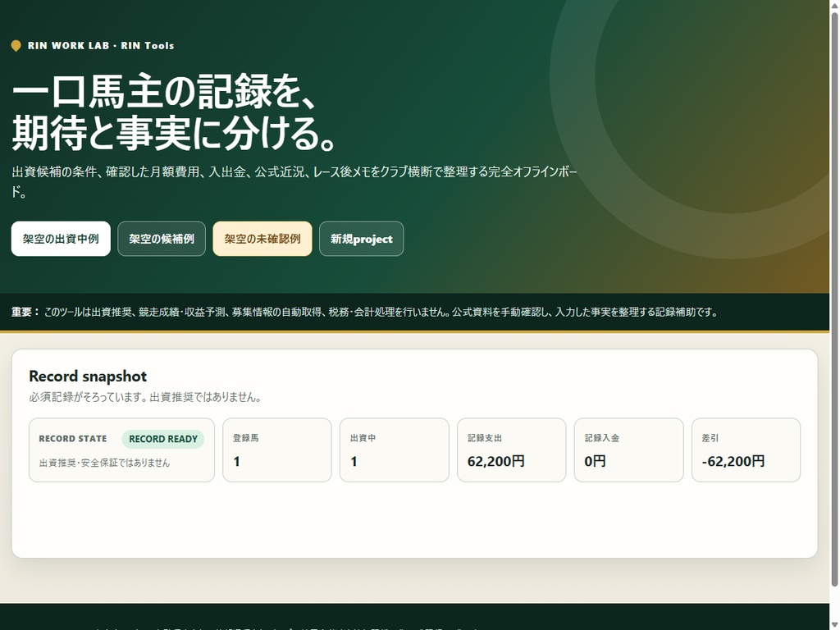Select the RIN WORK LAB · RIN Tools text
This screenshot has height=630, width=840.
(101, 46)
